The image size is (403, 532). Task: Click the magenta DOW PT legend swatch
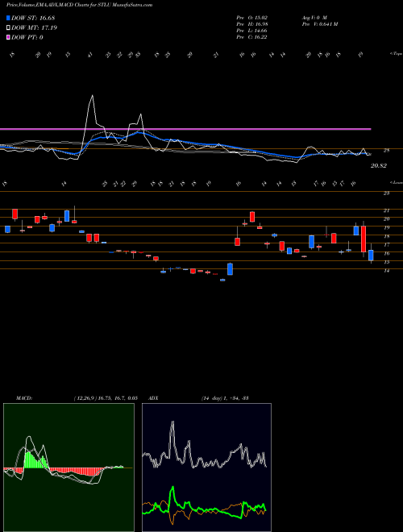click(9, 37)
